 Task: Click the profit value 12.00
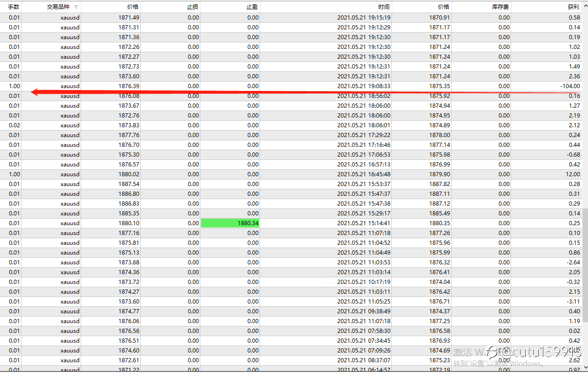(573, 174)
